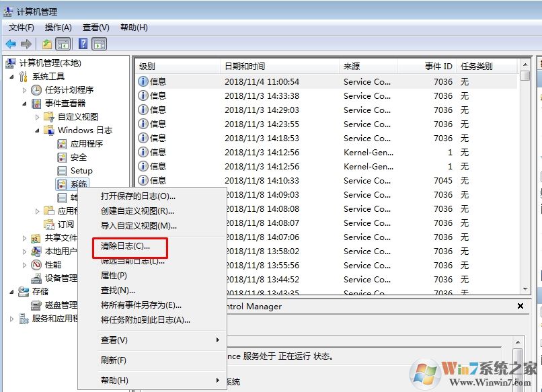This screenshot has height=392, width=542.
Task: Click the help toolbar icon
Action: click(x=84, y=44)
